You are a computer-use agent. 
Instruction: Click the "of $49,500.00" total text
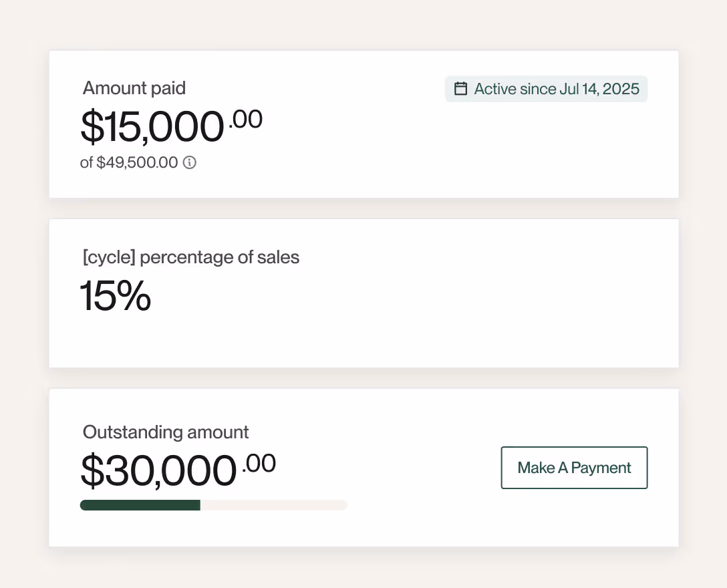coord(129,162)
